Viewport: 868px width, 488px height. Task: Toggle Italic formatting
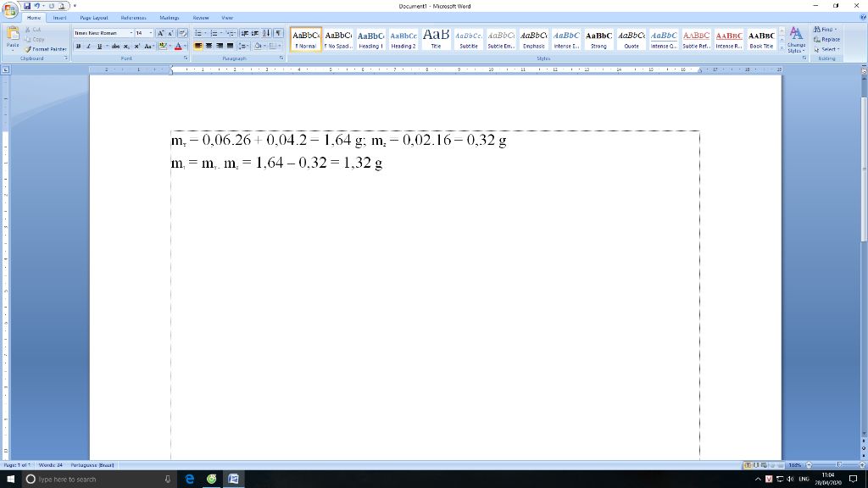click(88, 47)
